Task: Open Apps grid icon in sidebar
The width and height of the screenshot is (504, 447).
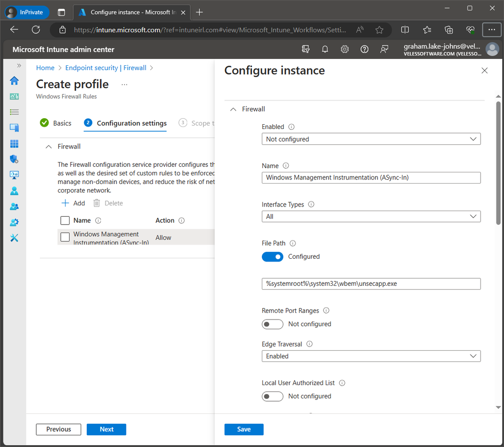Action: coord(14,143)
